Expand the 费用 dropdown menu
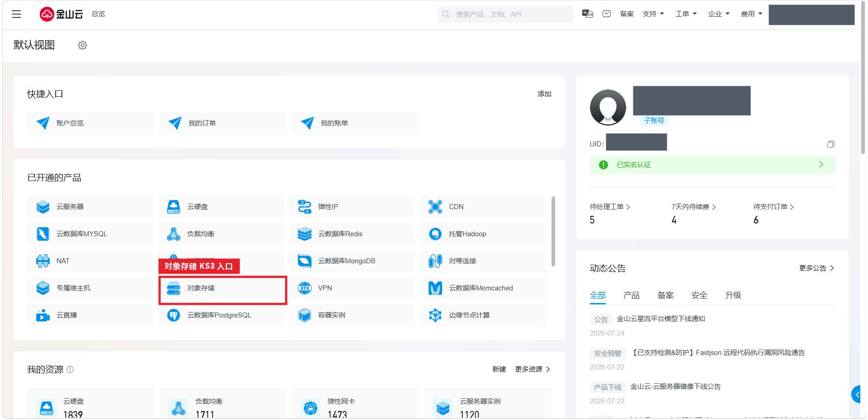This screenshot has width=868, height=420. pyautogui.click(x=752, y=14)
